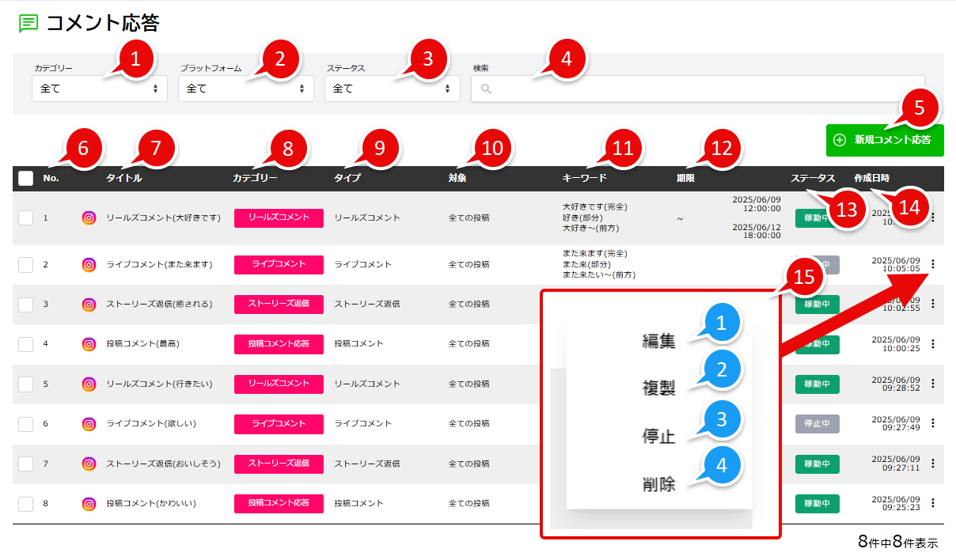
Task: Click the comment icon beside コメント応答 title
Action: pos(28,24)
